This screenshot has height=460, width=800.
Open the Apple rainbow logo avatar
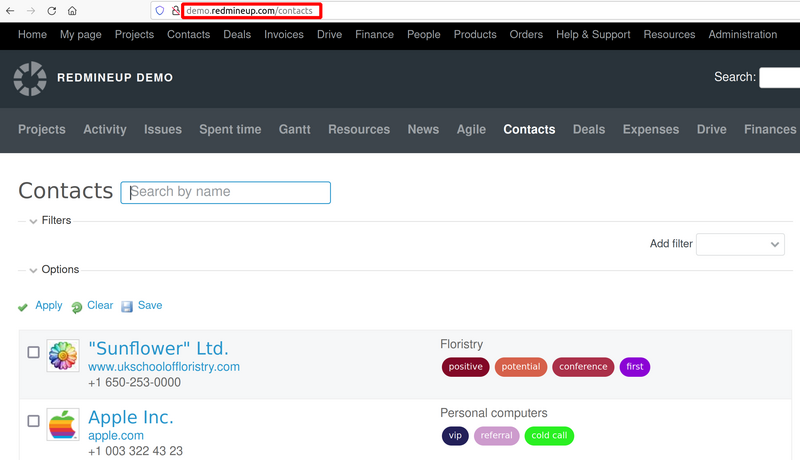[63, 424]
